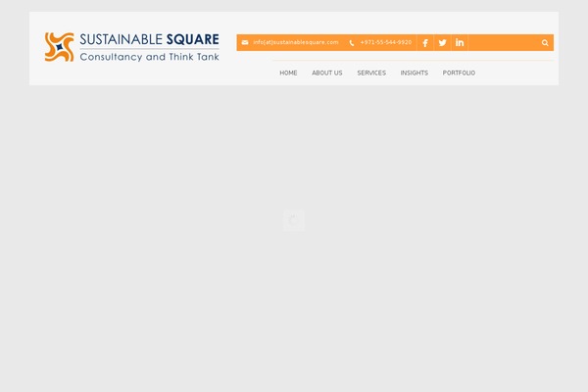
Task: Click the envelope email icon
Action: pyautogui.click(x=245, y=42)
